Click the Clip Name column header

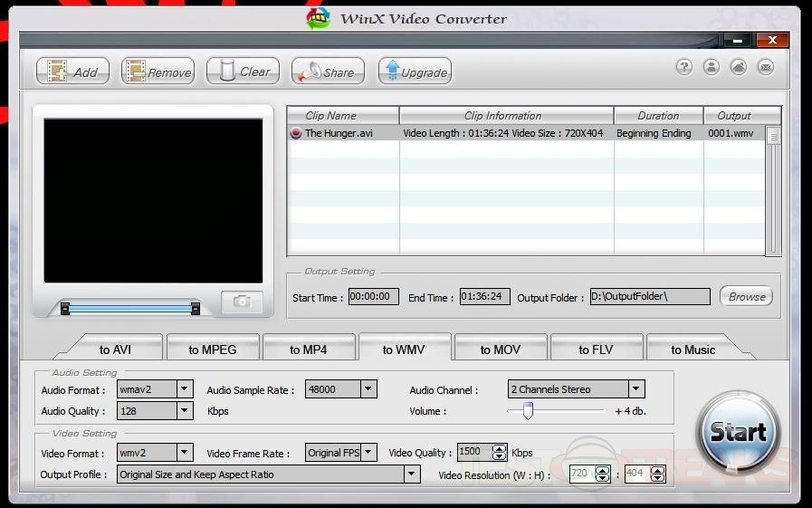pyautogui.click(x=343, y=116)
